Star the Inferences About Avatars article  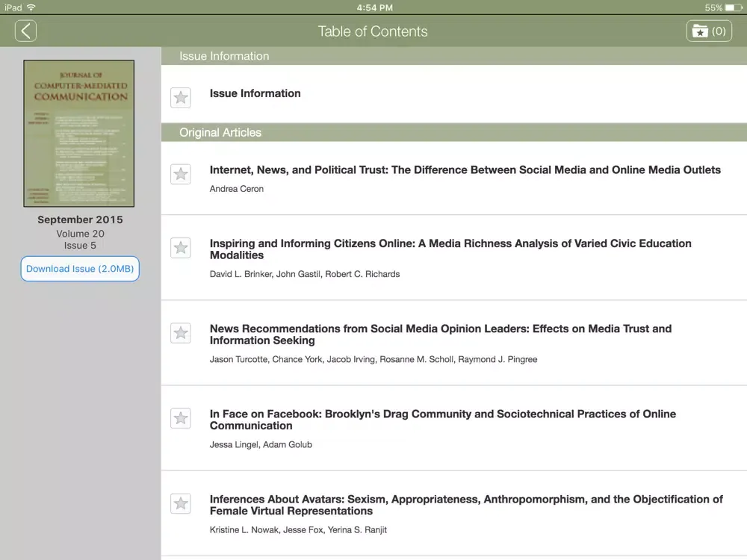(x=181, y=503)
